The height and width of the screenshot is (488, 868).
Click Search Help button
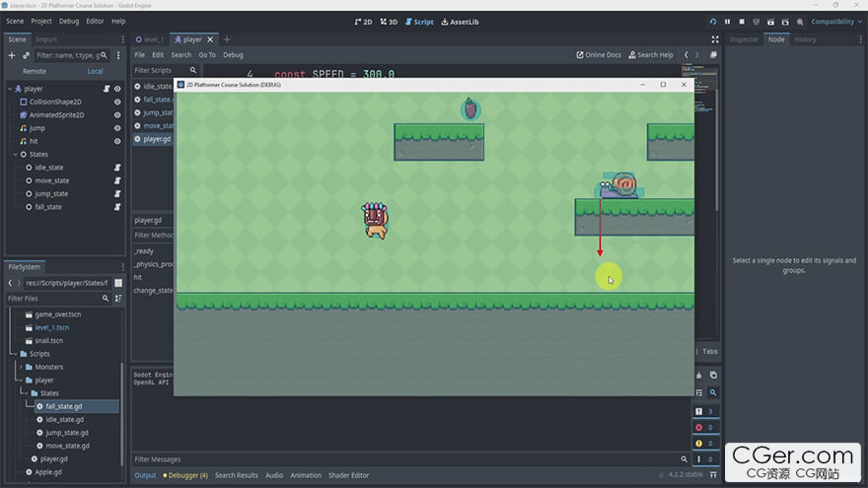651,55
